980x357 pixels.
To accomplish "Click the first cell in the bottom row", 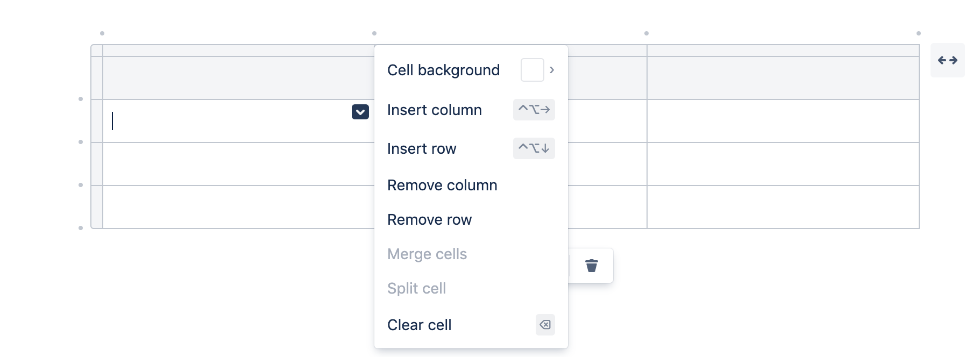I will (238, 207).
